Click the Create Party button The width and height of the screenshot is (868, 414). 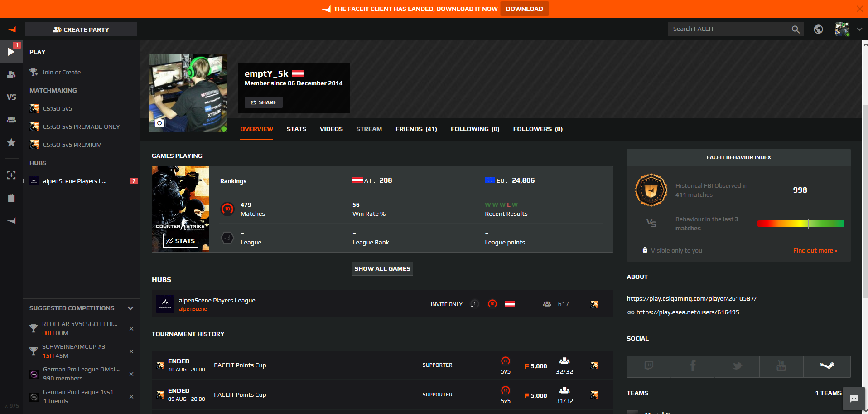[81, 29]
